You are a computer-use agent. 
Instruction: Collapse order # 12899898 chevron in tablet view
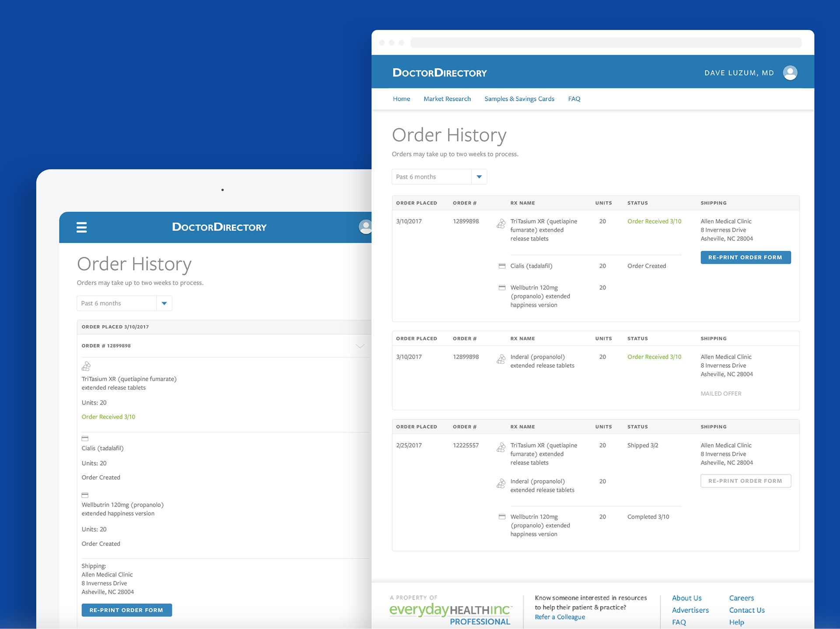[360, 346]
